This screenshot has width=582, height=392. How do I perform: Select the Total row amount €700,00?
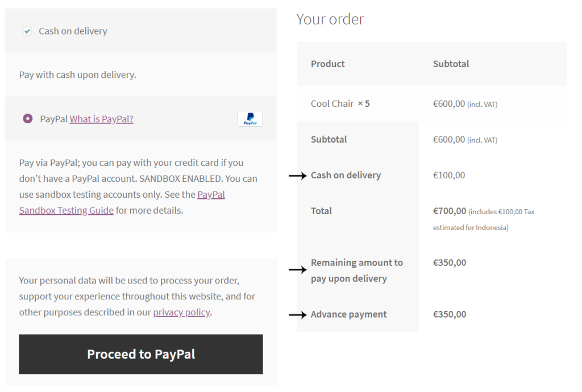tap(448, 211)
